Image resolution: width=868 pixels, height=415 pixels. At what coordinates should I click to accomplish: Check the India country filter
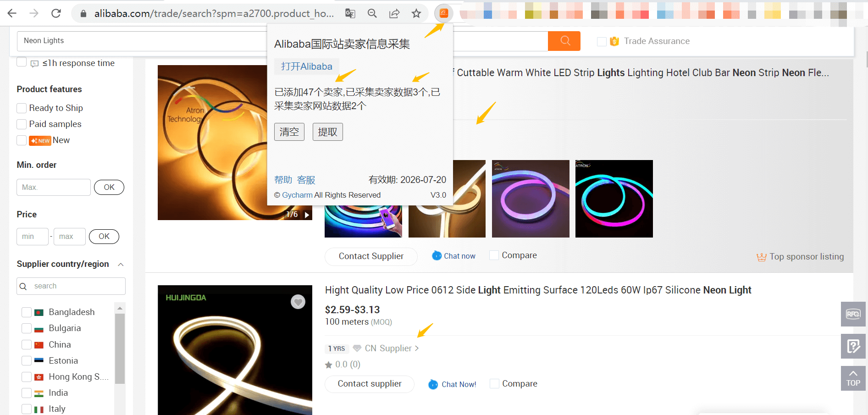[27, 393]
